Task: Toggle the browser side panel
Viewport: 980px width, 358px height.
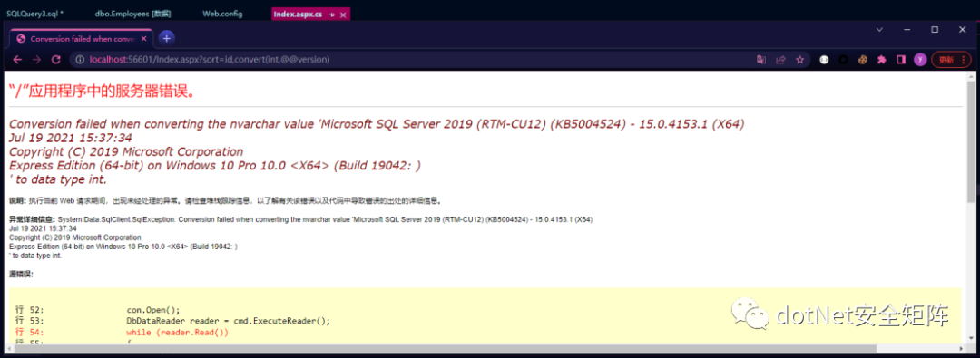Action: pyautogui.click(x=901, y=60)
